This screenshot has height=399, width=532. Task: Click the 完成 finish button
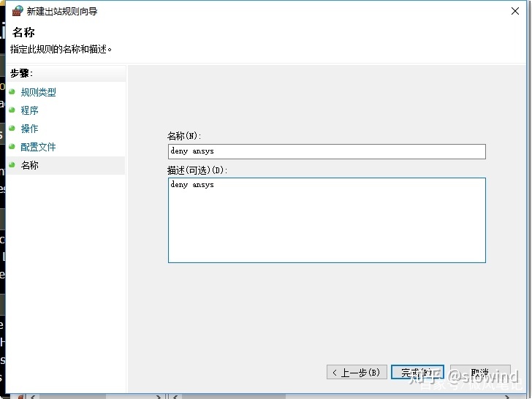point(417,372)
